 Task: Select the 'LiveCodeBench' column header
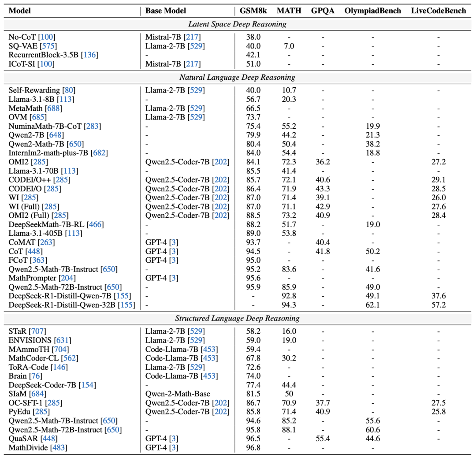439,11
